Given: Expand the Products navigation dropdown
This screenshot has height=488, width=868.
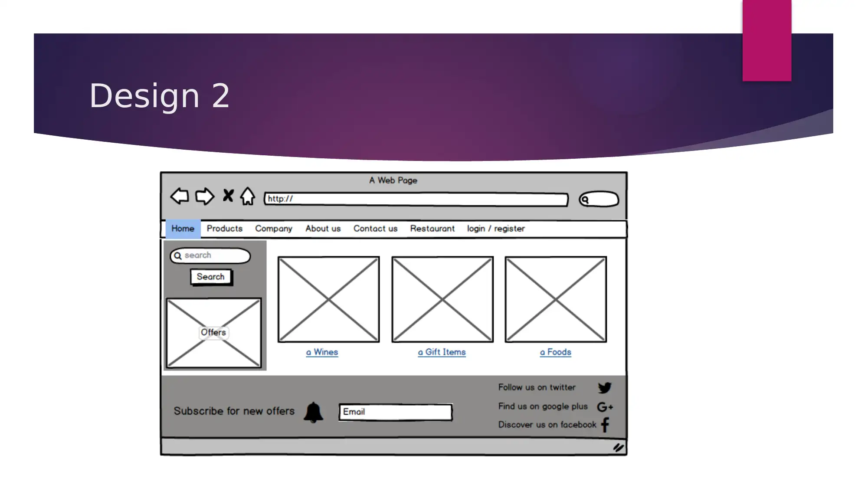Looking at the screenshot, I should (224, 228).
